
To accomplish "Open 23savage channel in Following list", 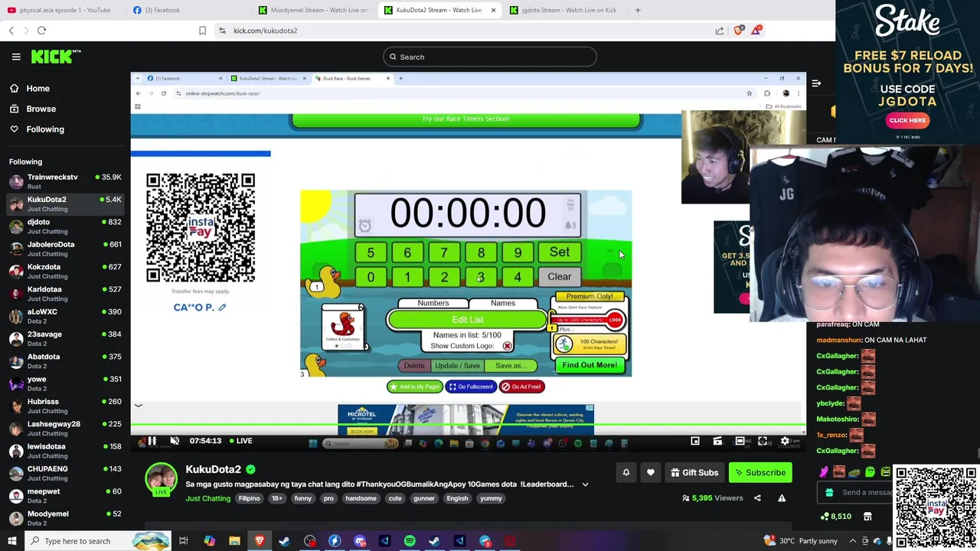I will [65, 338].
